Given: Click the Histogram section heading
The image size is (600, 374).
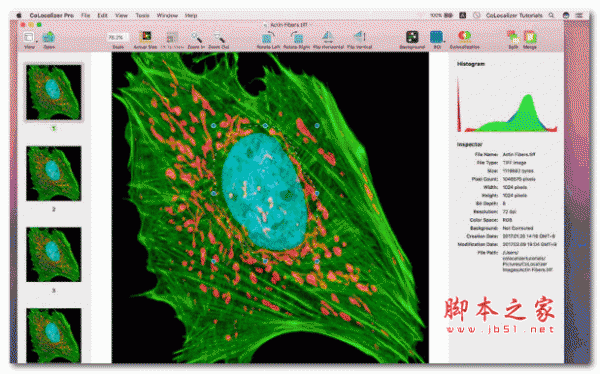Looking at the screenshot, I should pos(471,64).
